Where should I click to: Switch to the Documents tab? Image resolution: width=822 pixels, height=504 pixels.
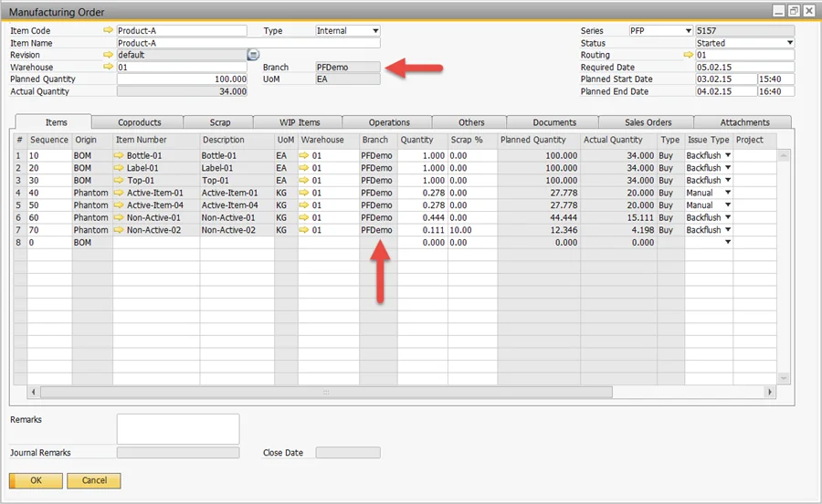click(554, 122)
